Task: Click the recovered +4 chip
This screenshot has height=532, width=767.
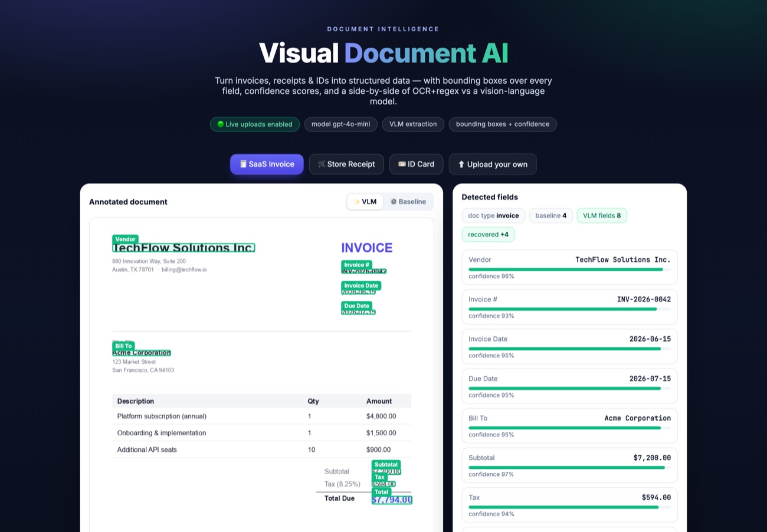Action: tap(488, 234)
